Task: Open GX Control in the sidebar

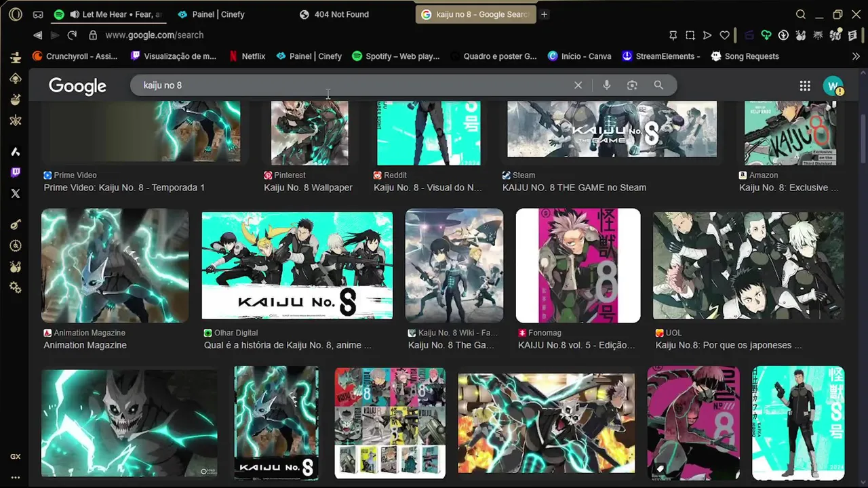Action: (x=15, y=457)
